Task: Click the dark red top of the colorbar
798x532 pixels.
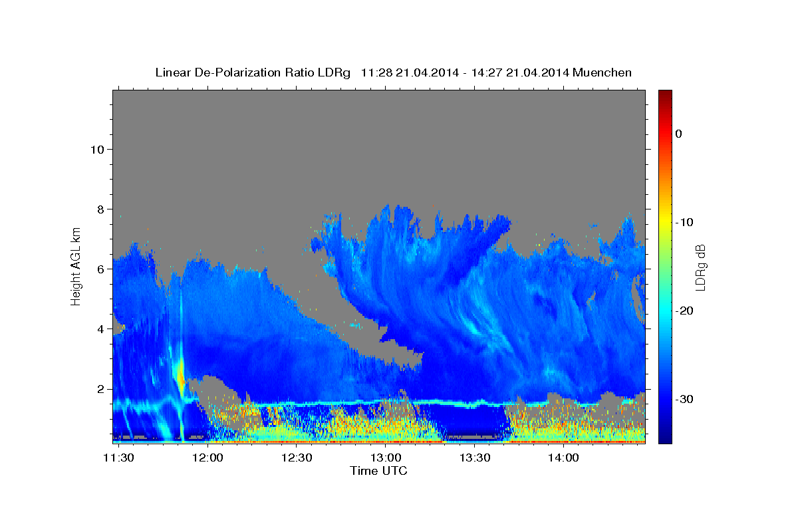Action: tap(664, 96)
